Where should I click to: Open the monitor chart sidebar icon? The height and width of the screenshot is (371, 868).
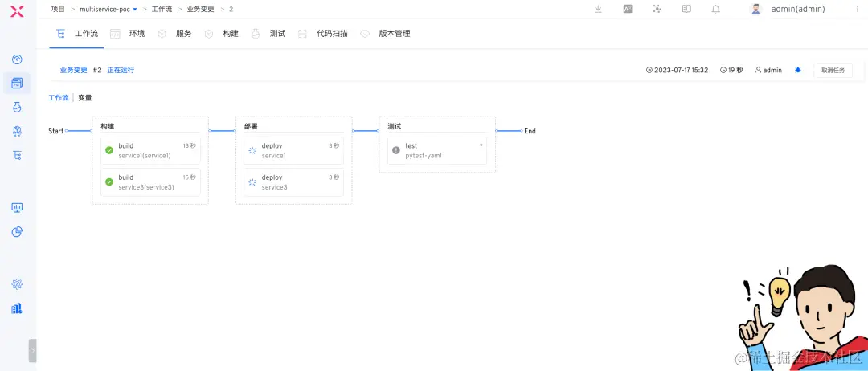17,207
